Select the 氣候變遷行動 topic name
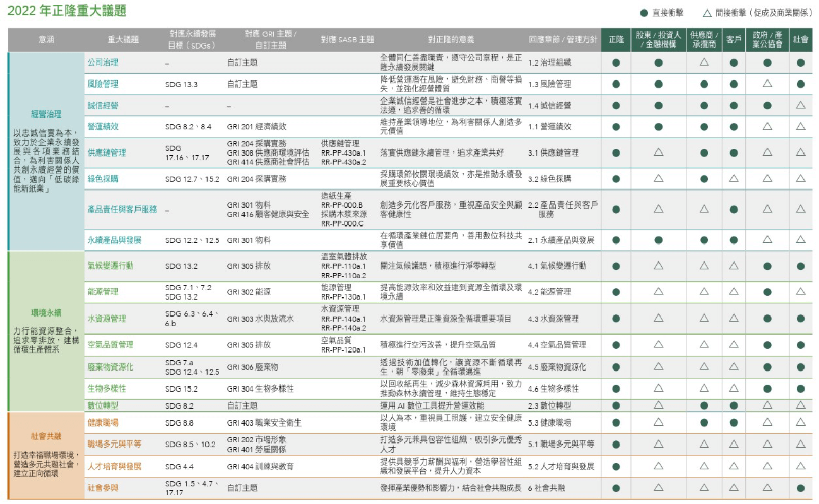The height and width of the screenshot is (504, 819). tap(110, 266)
